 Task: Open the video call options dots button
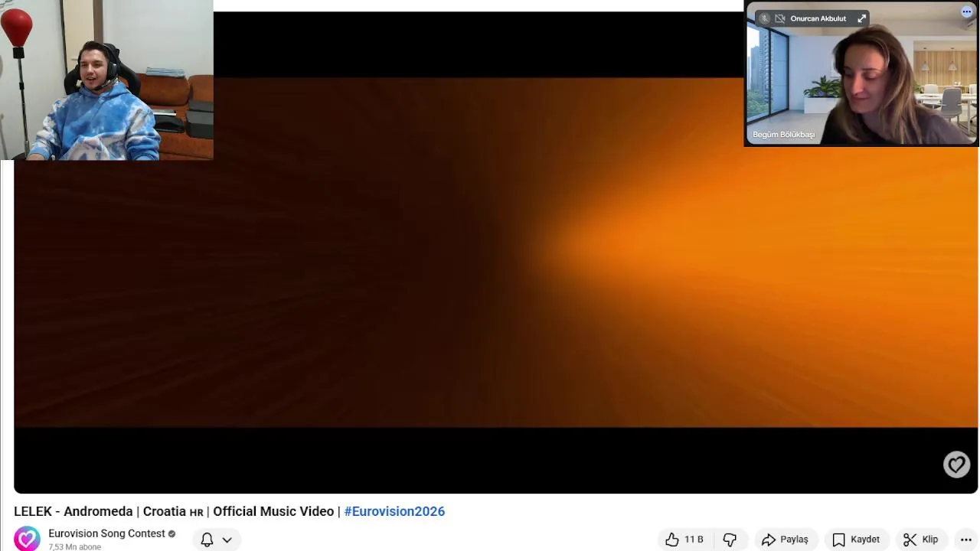[966, 11]
